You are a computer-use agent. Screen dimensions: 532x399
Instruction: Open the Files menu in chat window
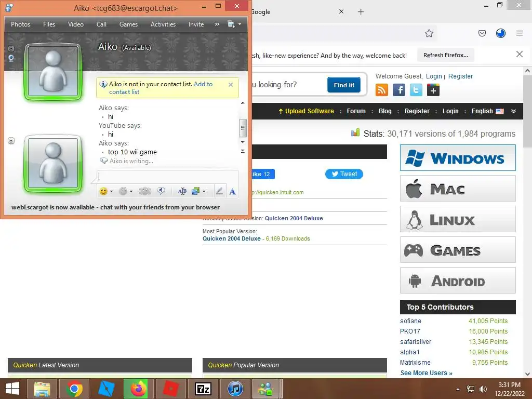(x=49, y=24)
